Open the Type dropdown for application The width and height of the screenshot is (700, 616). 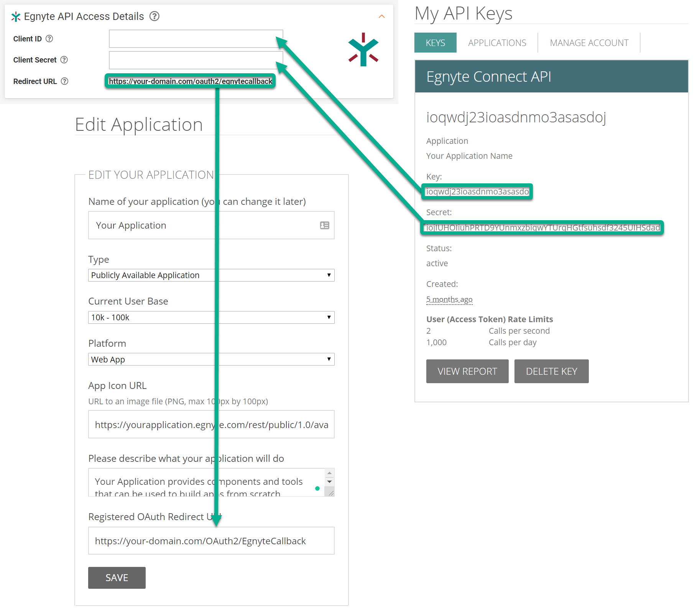tap(211, 275)
